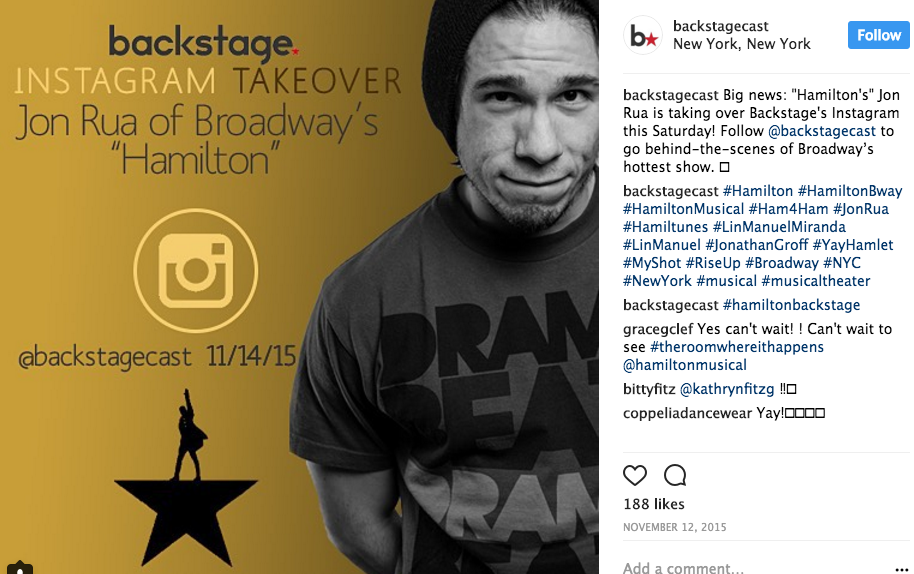This screenshot has height=574, width=914.
Task: Open backstagecast username in header
Action: (x=720, y=26)
